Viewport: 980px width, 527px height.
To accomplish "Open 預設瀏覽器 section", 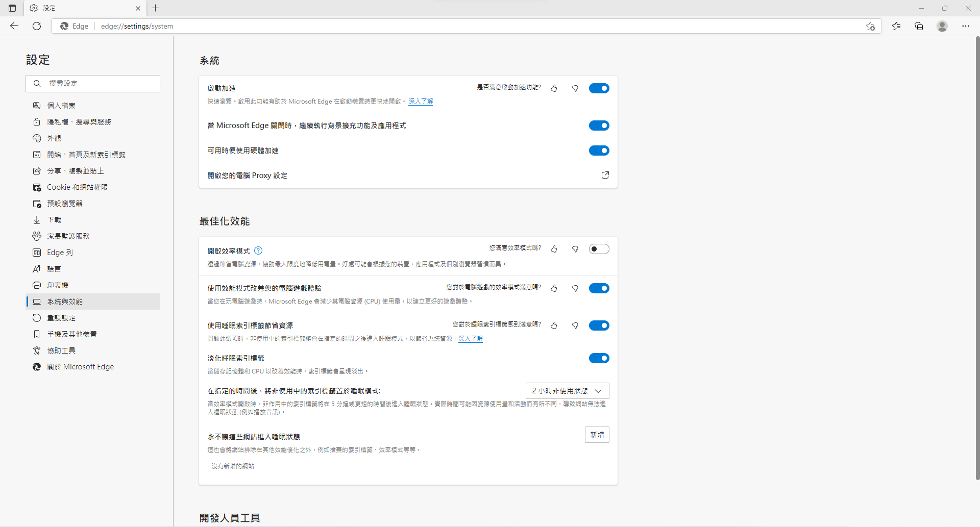I will coord(93,204).
